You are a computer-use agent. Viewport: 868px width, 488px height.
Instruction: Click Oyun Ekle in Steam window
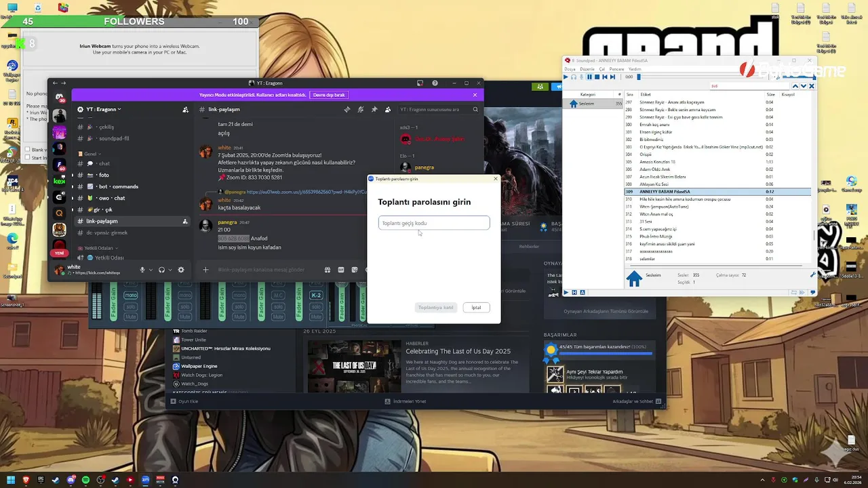pos(184,401)
